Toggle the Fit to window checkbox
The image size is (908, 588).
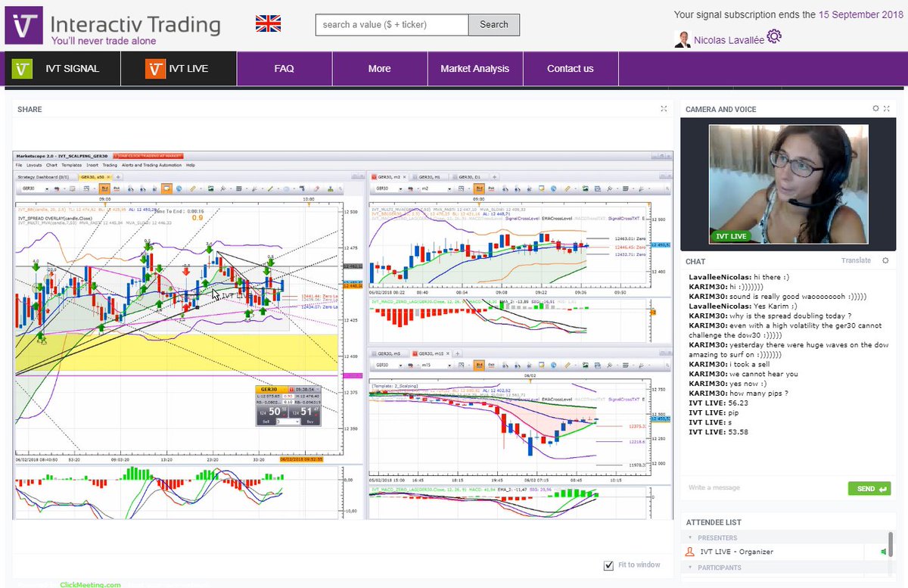(x=608, y=565)
